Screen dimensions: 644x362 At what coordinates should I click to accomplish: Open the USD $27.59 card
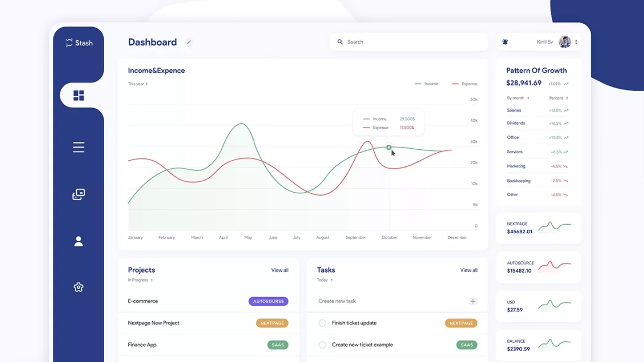[x=538, y=306]
